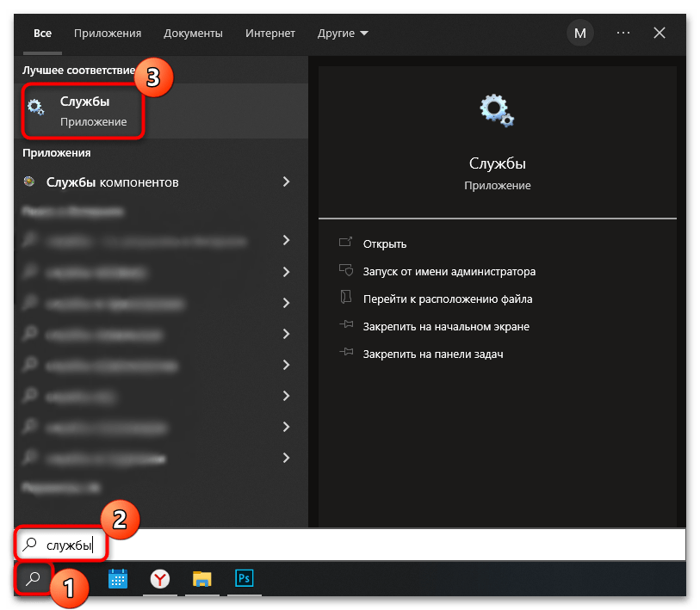The width and height of the screenshot is (700, 610).
Task: Open the calendar app in the taskbar
Action: click(x=118, y=579)
